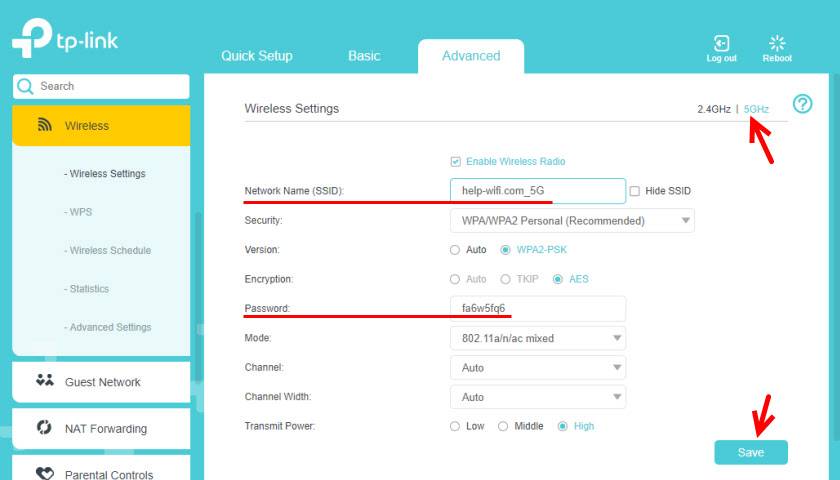Click the Wireless signal icon in sidebar
Image resolution: width=840 pixels, height=480 pixels.
pos(44,126)
